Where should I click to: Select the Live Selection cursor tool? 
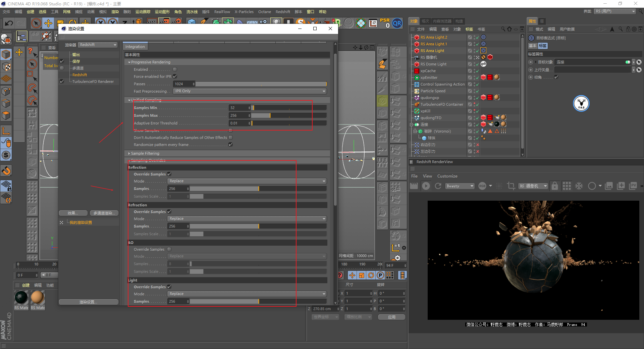[36, 23]
